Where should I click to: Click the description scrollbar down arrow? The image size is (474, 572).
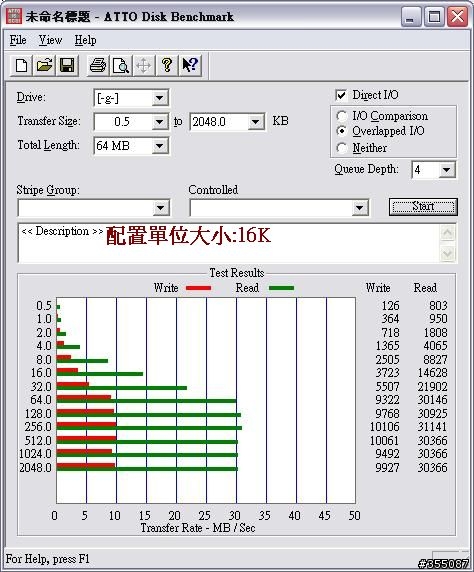click(448, 253)
